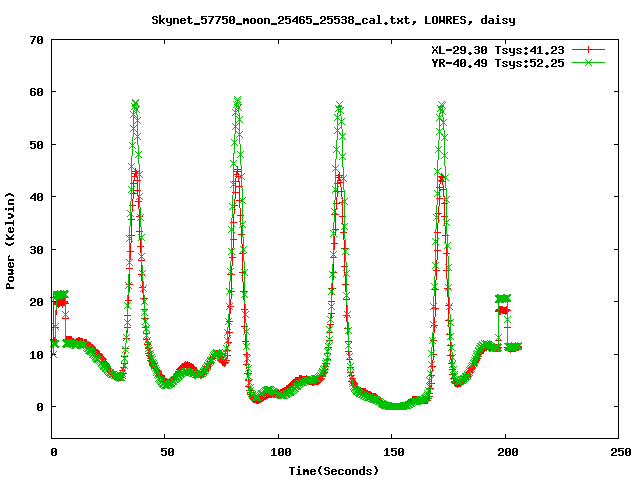
Task: Click the y-axis tick label 20
Action: pos(36,302)
